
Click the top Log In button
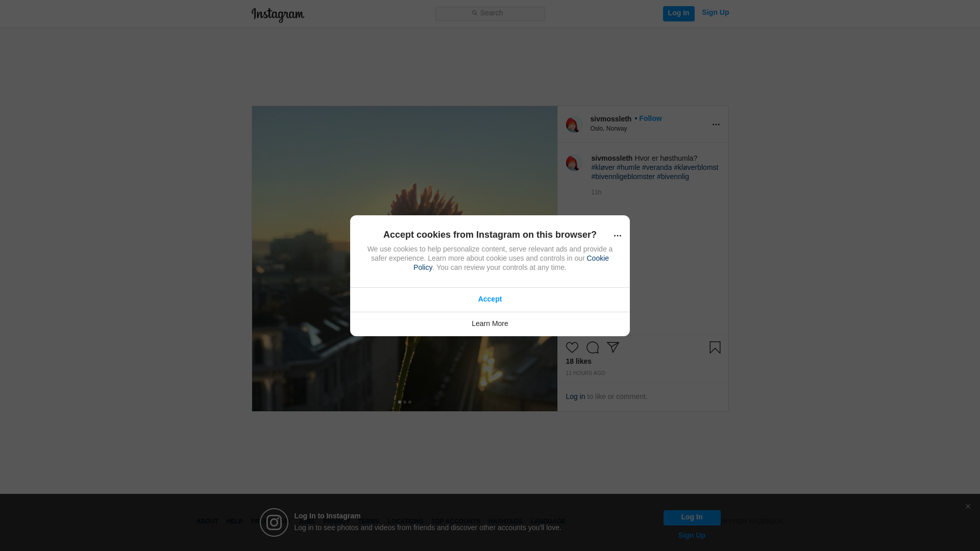(x=678, y=13)
